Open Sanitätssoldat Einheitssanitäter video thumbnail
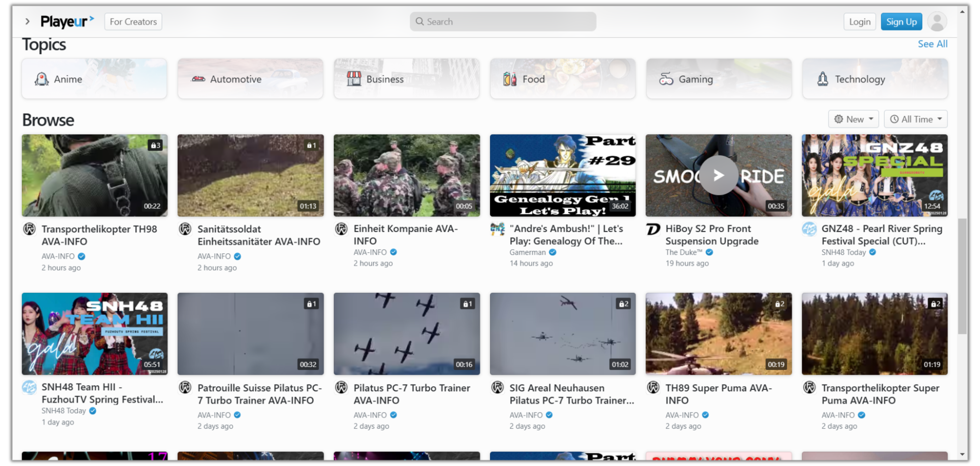This screenshot has height=466, width=980. [x=250, y=175]
